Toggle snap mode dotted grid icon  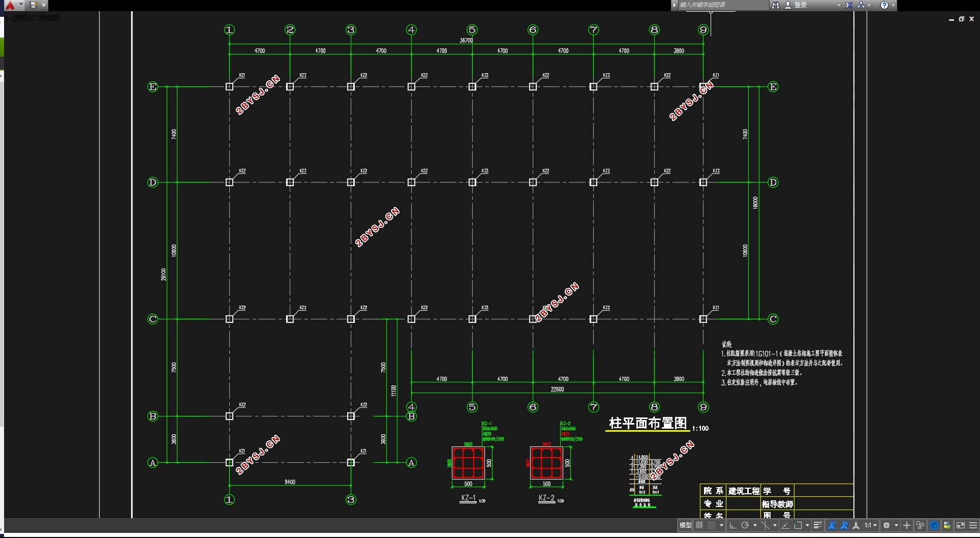tap(711, 525)
